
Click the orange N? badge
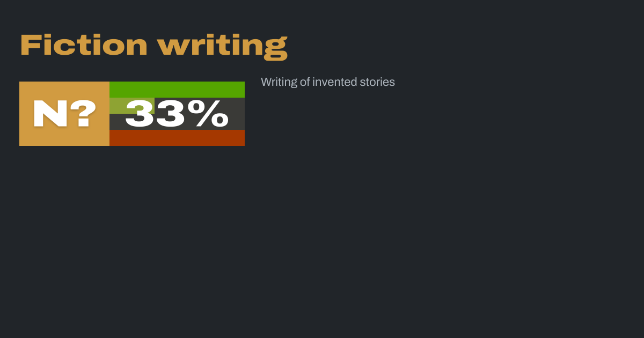click(64, 114)
